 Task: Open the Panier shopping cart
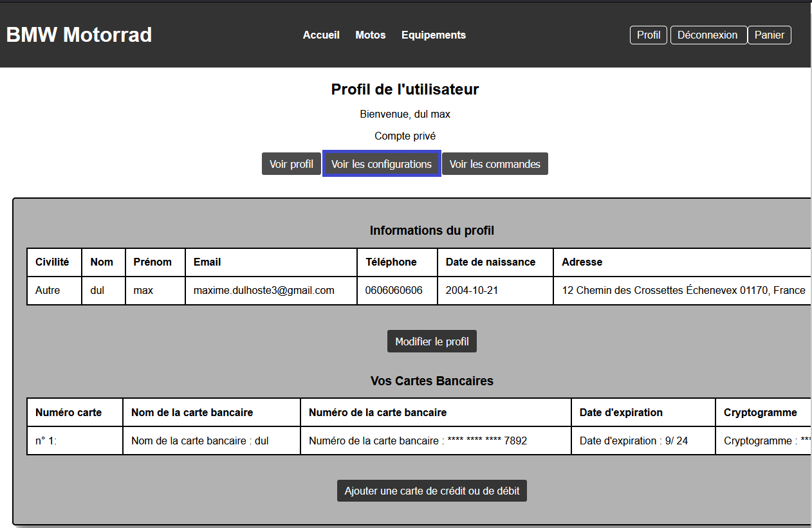[769, 35]
